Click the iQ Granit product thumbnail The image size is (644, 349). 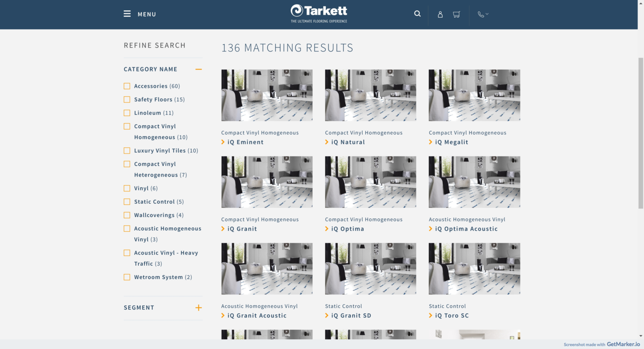pyautogui.click(x=267, y=182)
